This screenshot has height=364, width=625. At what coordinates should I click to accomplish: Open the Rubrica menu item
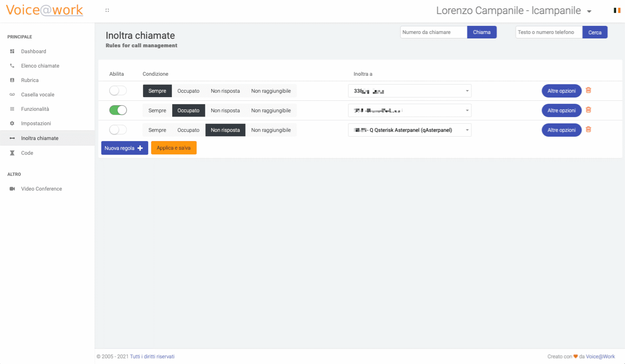30,80
